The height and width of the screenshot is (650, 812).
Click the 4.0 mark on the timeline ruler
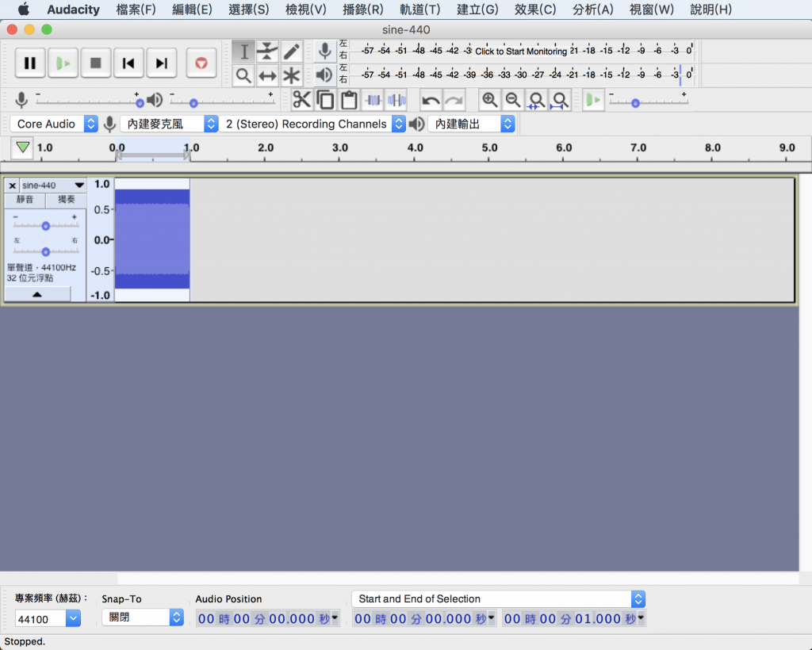[x=415, y=148]
